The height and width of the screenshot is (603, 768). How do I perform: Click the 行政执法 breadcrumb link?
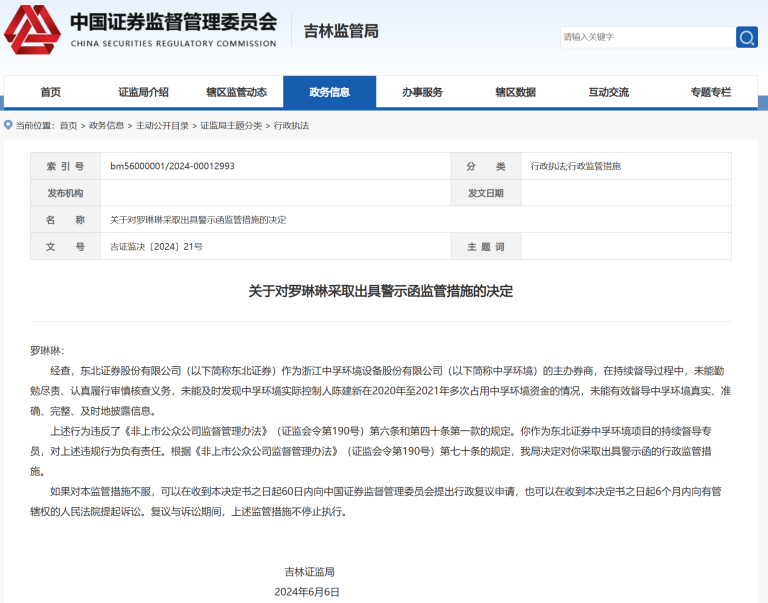(291, 126)
